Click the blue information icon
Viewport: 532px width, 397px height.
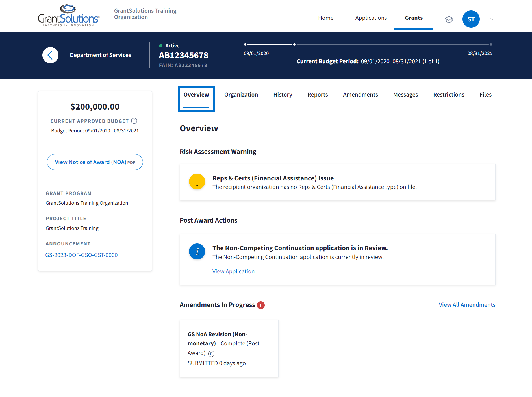(197, 251)
